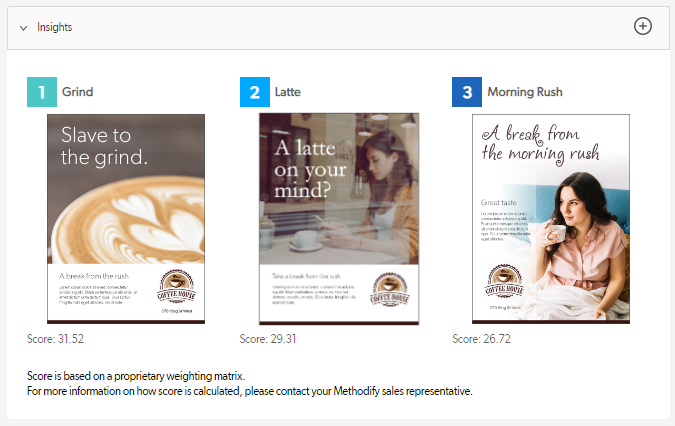Click the Morning Rush concept title
Image resolution: width=675 pixels, height=426 pixels.
coord(524,92)
